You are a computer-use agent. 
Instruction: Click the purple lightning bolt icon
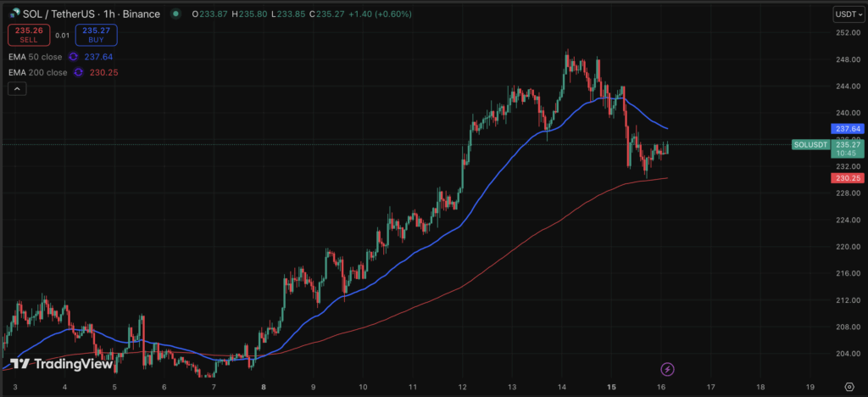tap(668, 369)
